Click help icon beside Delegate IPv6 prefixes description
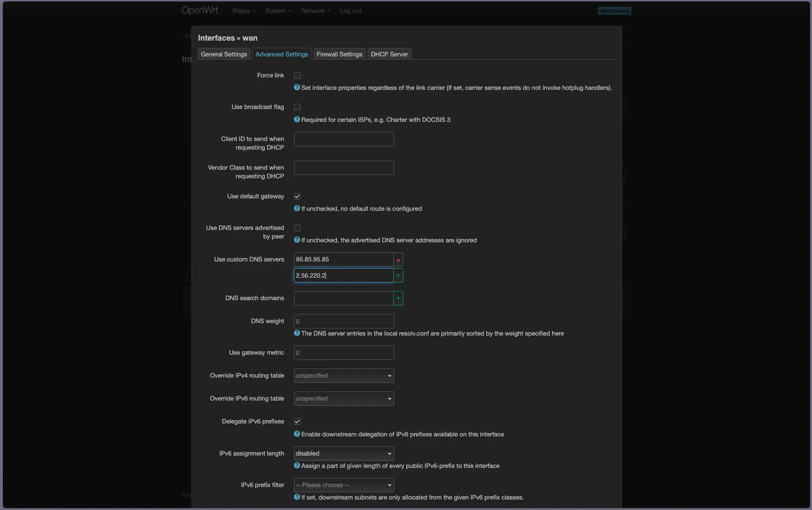 coord(297,434)
